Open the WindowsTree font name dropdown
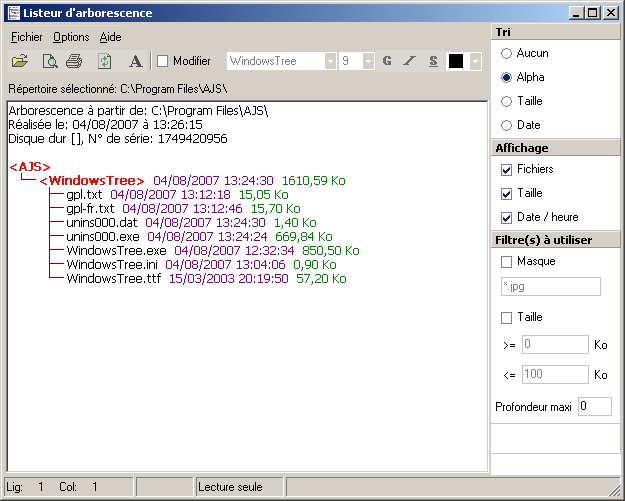This screenshot has width=625, height=501. tap(330, 61)
